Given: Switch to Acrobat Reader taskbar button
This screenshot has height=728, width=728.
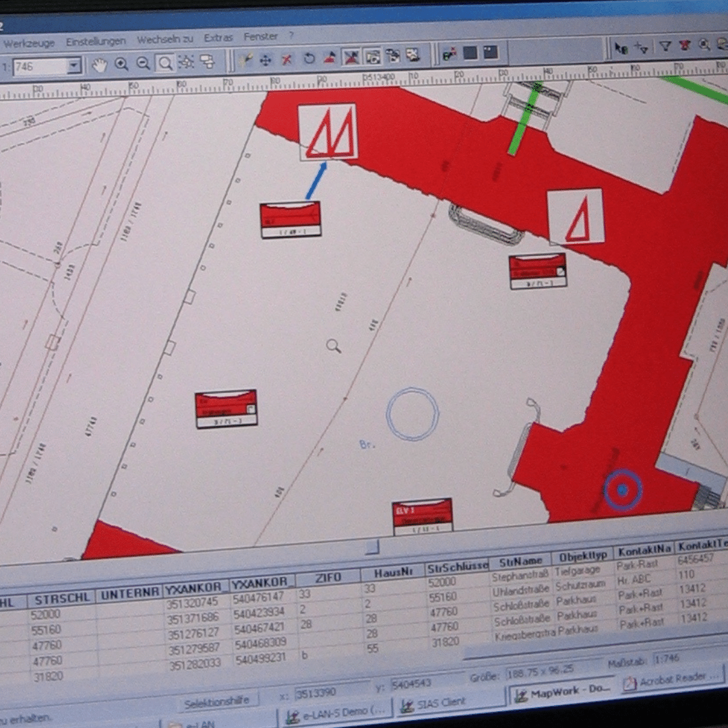Looking at the screenshot, I should (x=672, y=679).
